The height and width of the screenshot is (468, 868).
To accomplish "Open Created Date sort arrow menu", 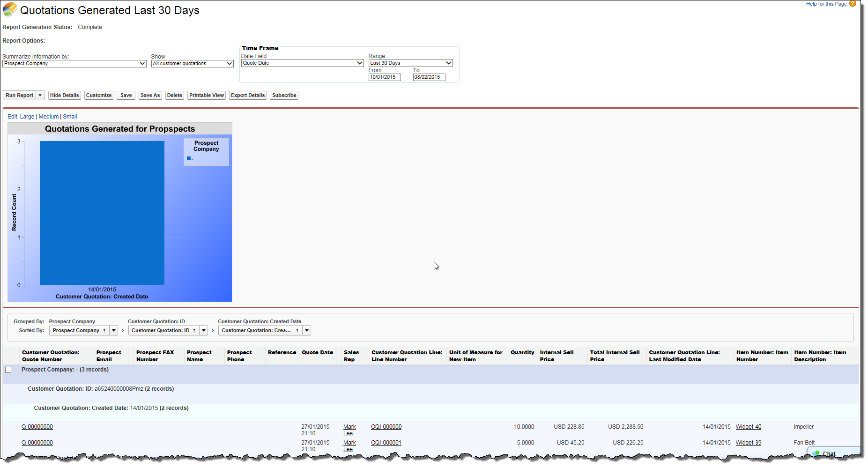I will click(x=307, y=331).
